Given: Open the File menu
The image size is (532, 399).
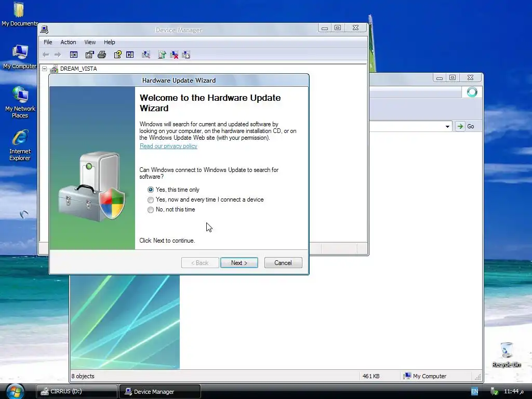Looking at the screenshot, I should (x=48, y=42).
